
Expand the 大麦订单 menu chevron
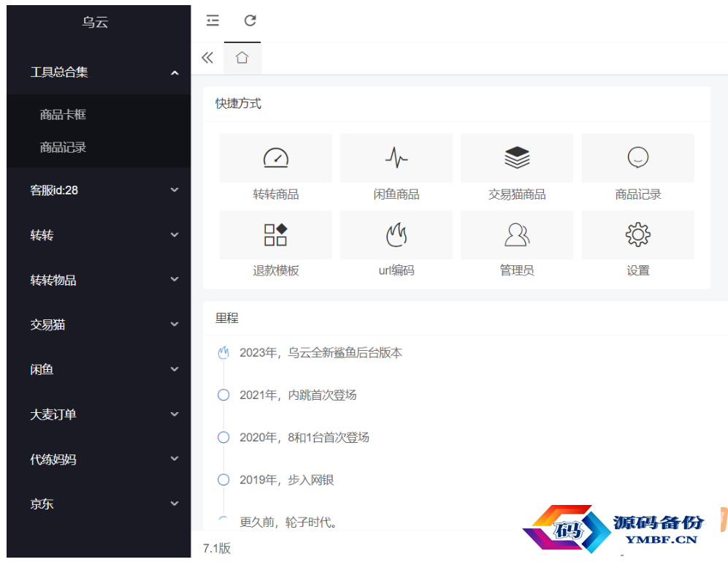(x=175, y=414)
